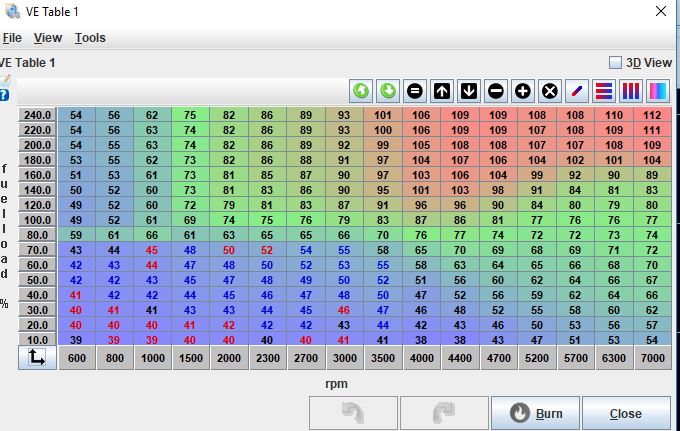Click the vertical stripes interpolate icon
The width and height of the screenshot is (680, 431).
(631, 91)
